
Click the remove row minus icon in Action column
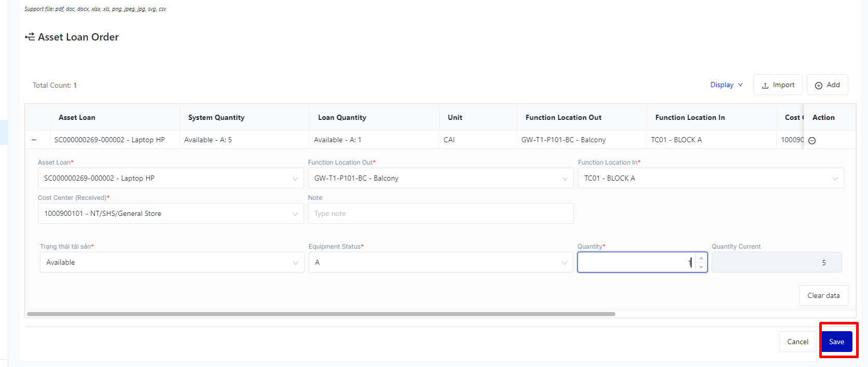click(x=812, y=141)
